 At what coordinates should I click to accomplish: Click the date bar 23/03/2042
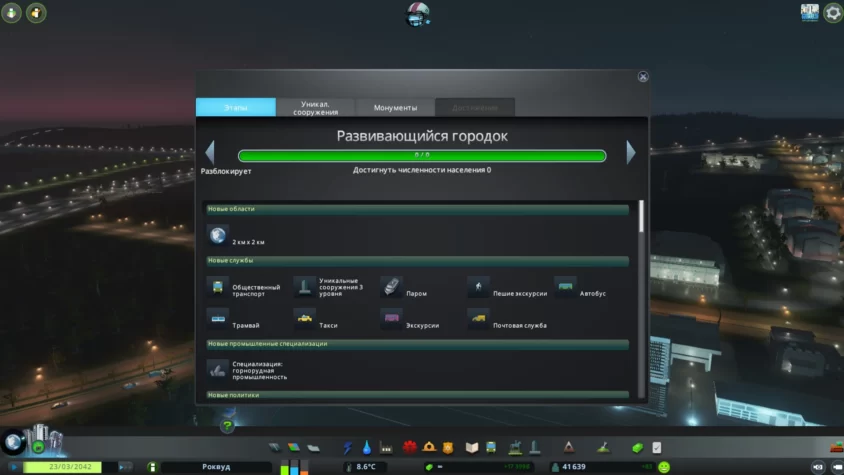[70, 467]
